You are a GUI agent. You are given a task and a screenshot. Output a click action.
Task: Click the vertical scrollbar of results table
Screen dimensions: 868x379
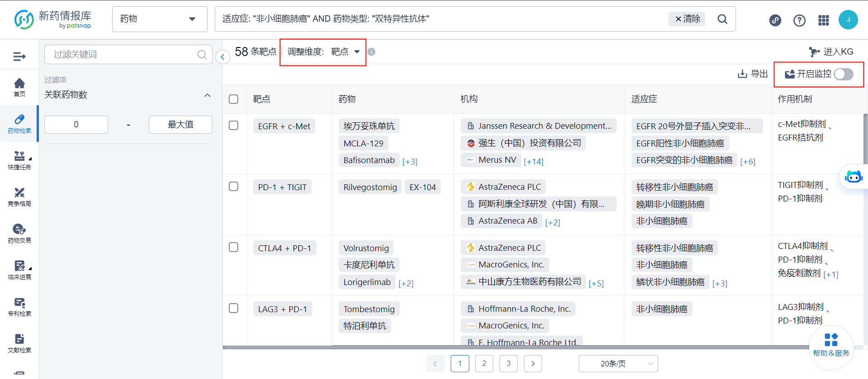(x=865, y=140)
